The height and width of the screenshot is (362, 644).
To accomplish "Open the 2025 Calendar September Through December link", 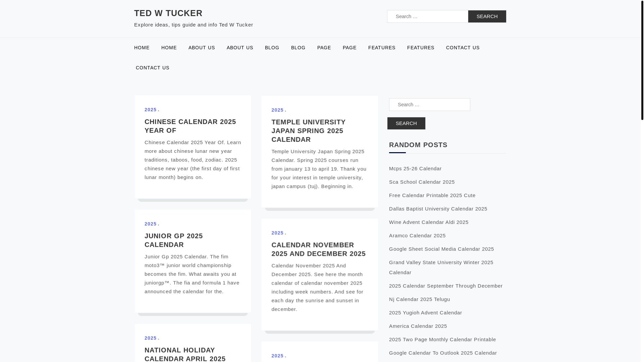I will coord(446,286).
